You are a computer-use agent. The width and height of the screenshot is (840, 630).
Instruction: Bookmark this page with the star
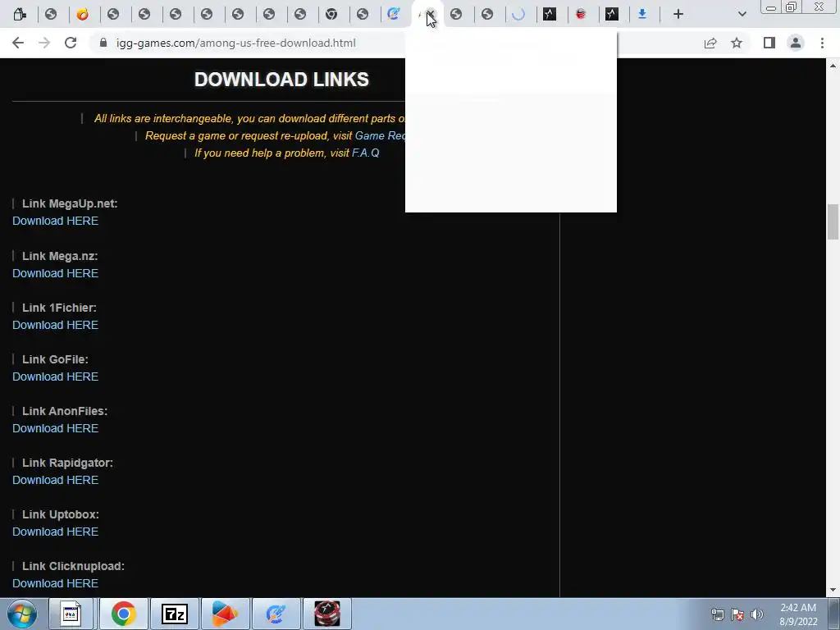[737, 43]
